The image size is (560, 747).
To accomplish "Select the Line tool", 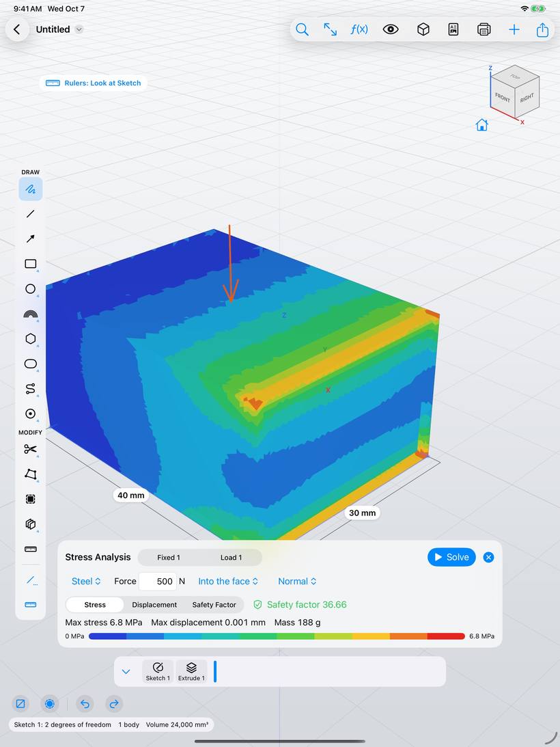I will pos(31,214).
